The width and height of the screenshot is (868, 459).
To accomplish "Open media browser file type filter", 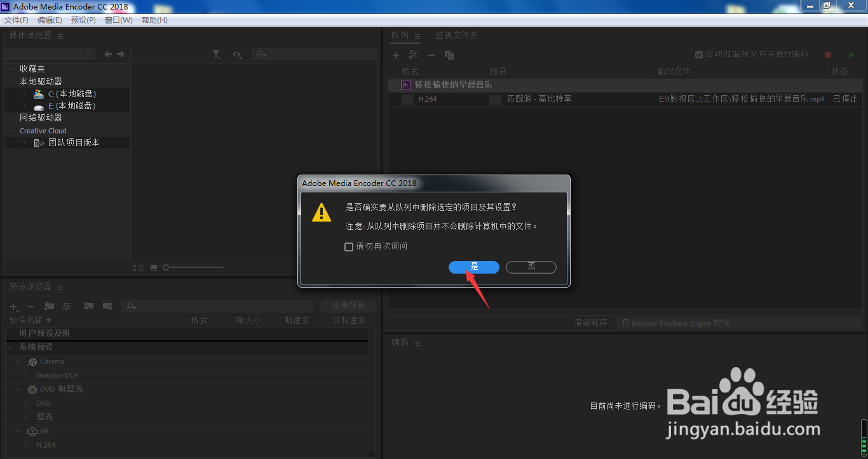I will point(217,55).
